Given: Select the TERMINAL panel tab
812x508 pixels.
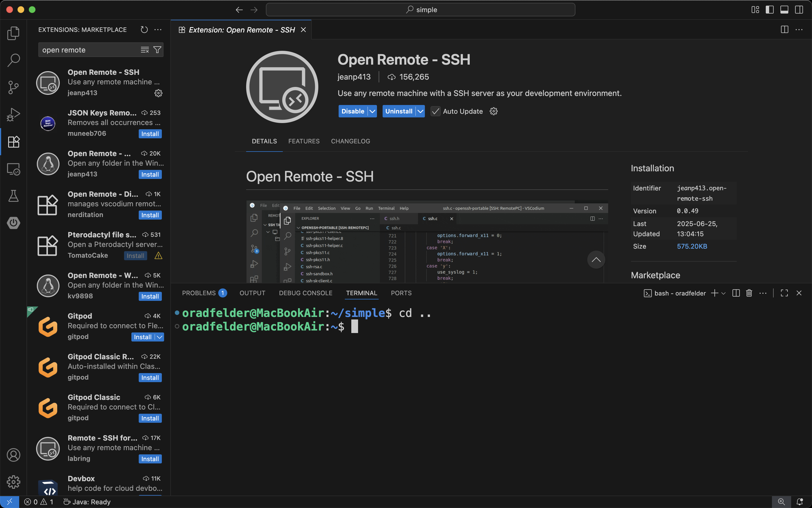Looking at the screenshot, I should [x=361, y=293].
